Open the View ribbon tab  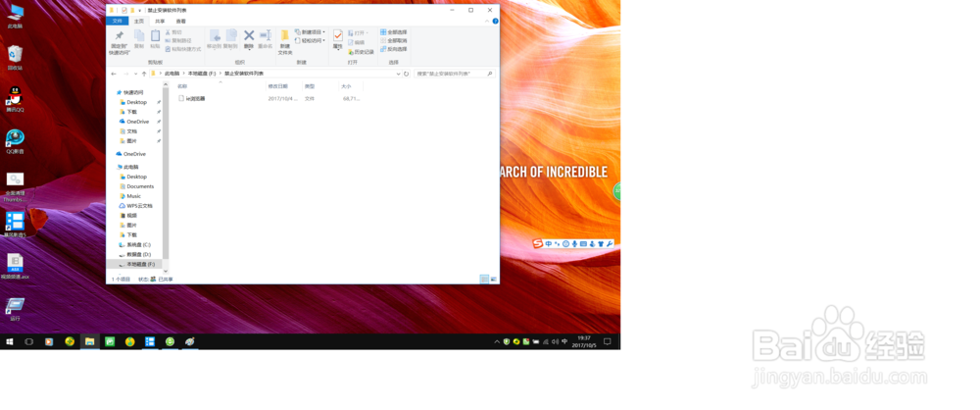coord(180,21)
